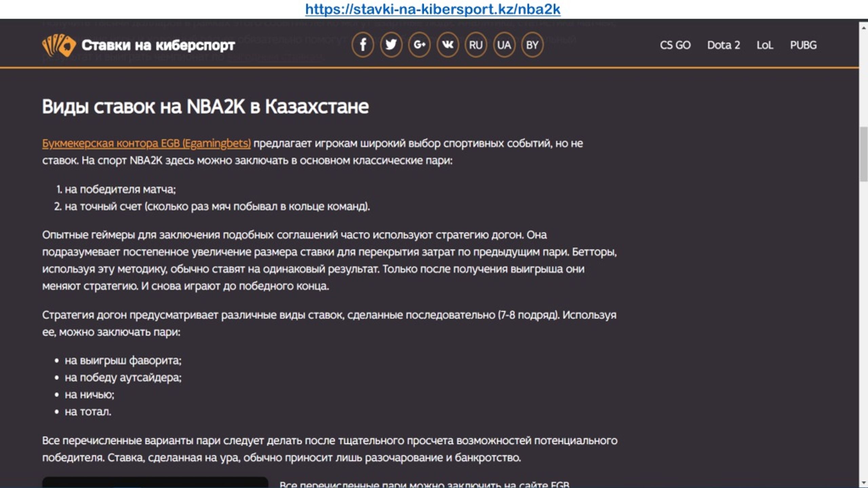Open the CS GO menu item
The image size is (868, 488).
pos(675,45)
